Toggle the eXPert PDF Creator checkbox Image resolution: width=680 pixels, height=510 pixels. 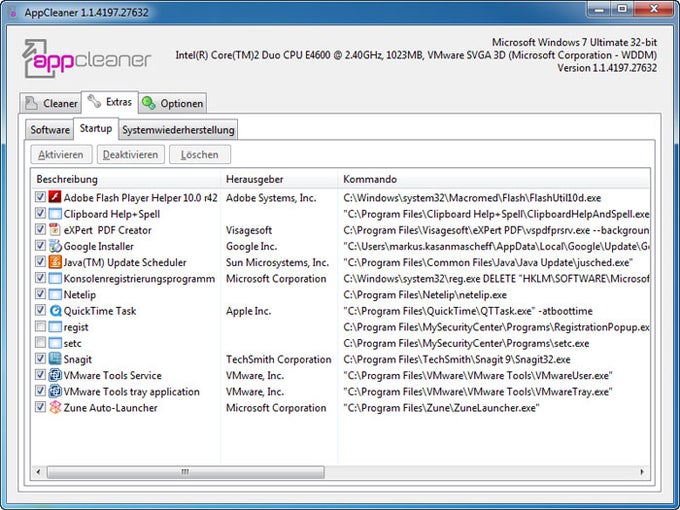point(40,229)
